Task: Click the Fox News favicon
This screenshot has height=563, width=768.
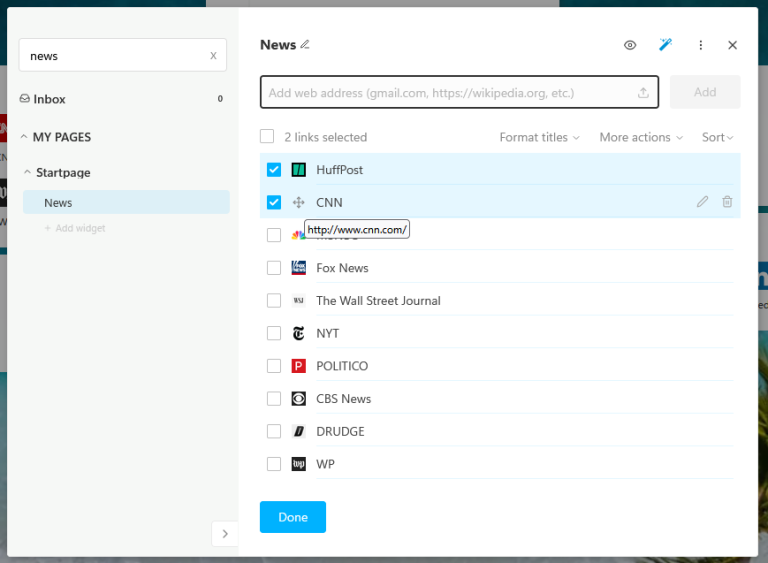Action: [x=298, y=268]
